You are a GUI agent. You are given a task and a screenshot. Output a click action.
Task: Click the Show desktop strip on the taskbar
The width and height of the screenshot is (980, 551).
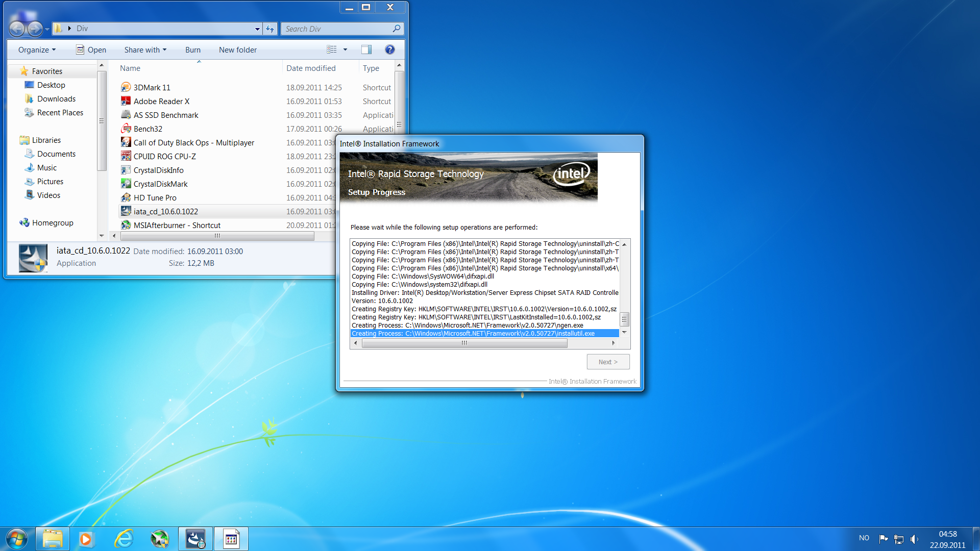(x=976, y=539)
